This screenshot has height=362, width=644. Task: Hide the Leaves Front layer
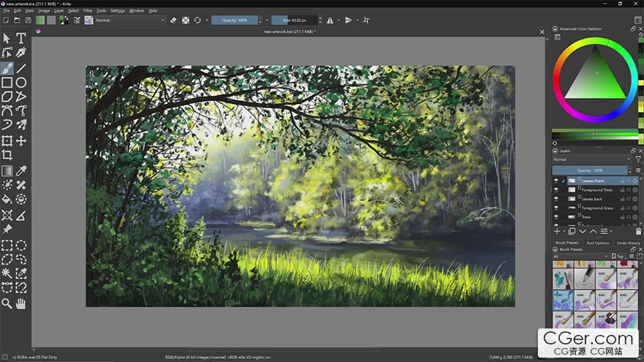point(556,181)
